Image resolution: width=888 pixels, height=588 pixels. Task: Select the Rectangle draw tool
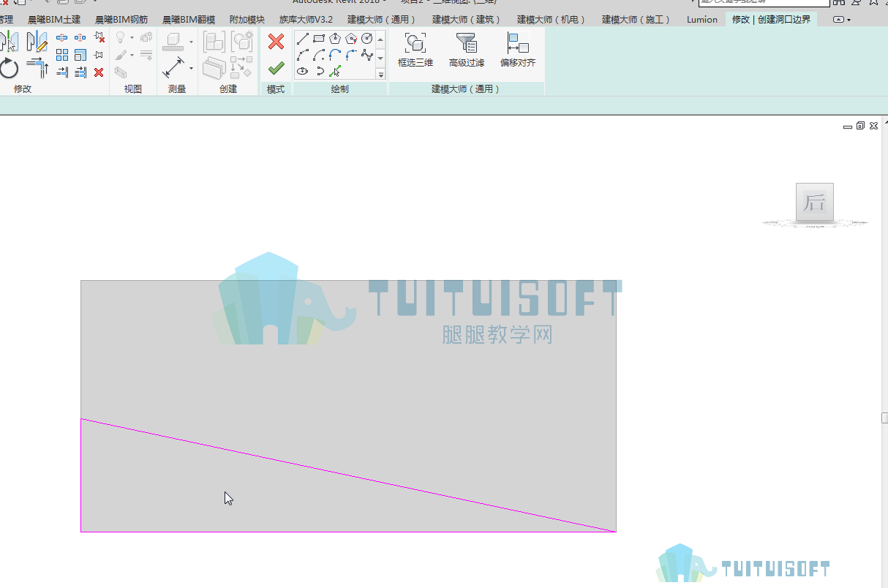click(x=319, y=38)
